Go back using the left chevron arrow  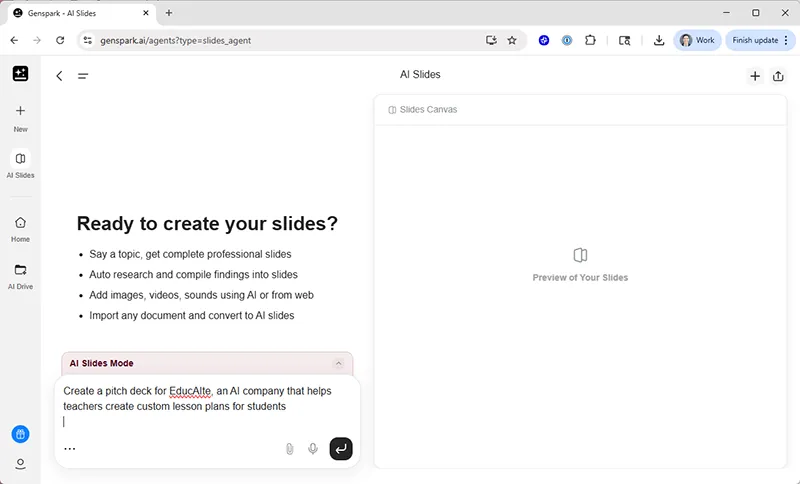click(x=59, y=76)
